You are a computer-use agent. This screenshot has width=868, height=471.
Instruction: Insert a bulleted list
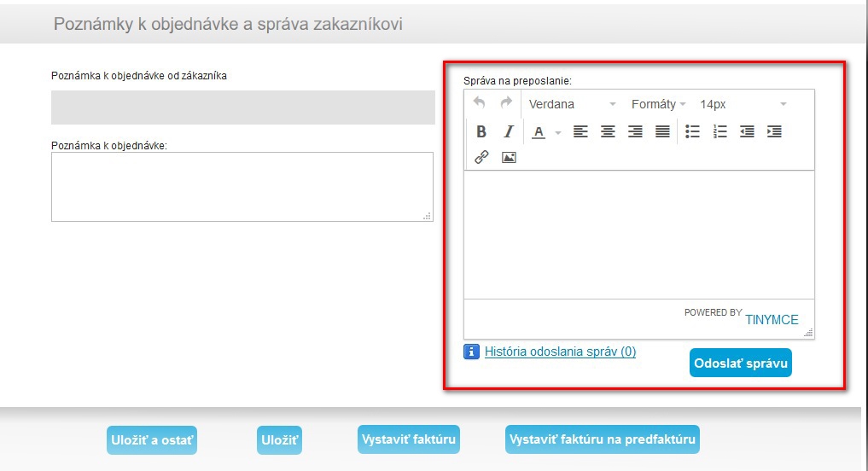[x=693, y=131]
